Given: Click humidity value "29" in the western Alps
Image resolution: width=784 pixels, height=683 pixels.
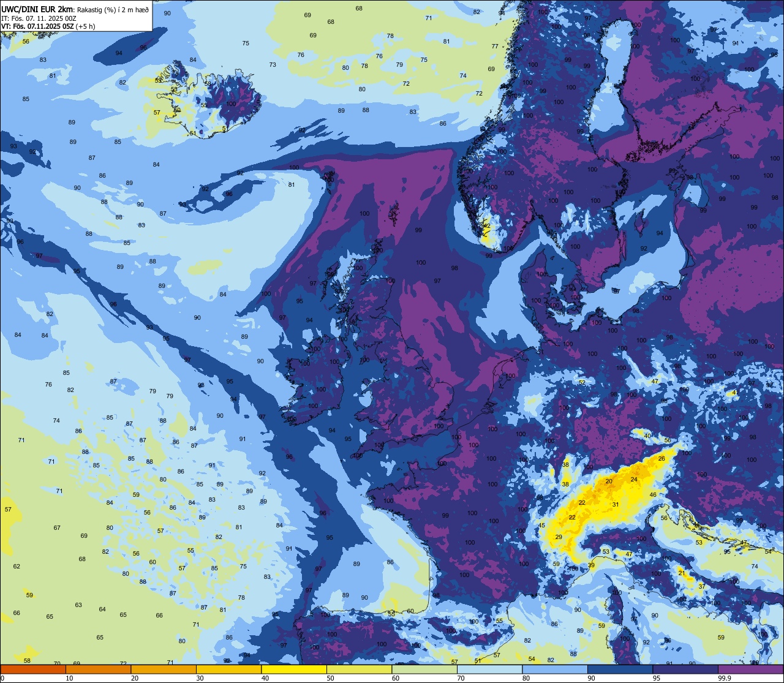Looking at the screenshot, I should [559, 537].
